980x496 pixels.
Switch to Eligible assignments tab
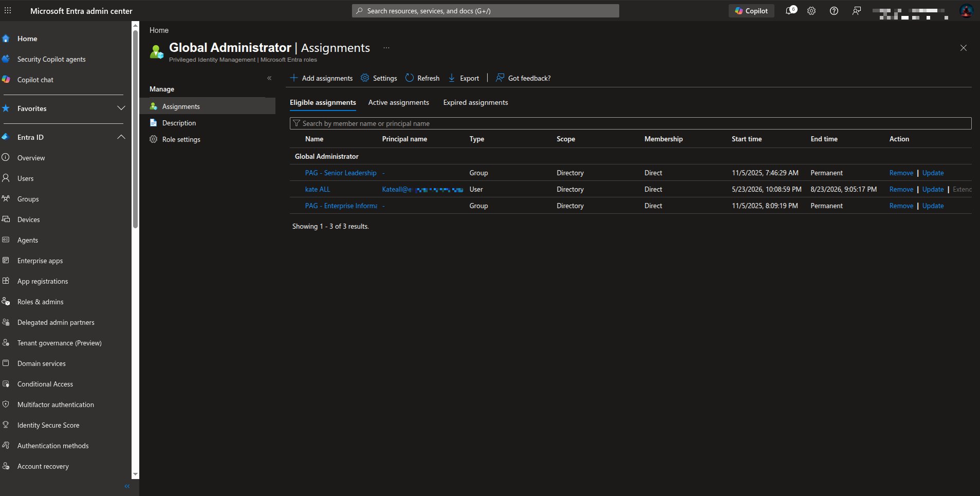[323, 103]
